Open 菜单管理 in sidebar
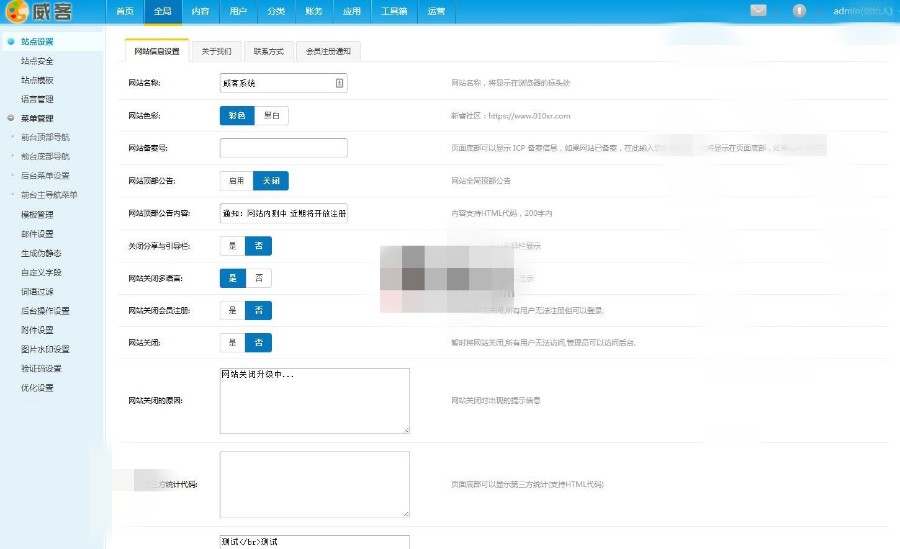The width and height of the screenshot is (900, 549). pos(37,118)
